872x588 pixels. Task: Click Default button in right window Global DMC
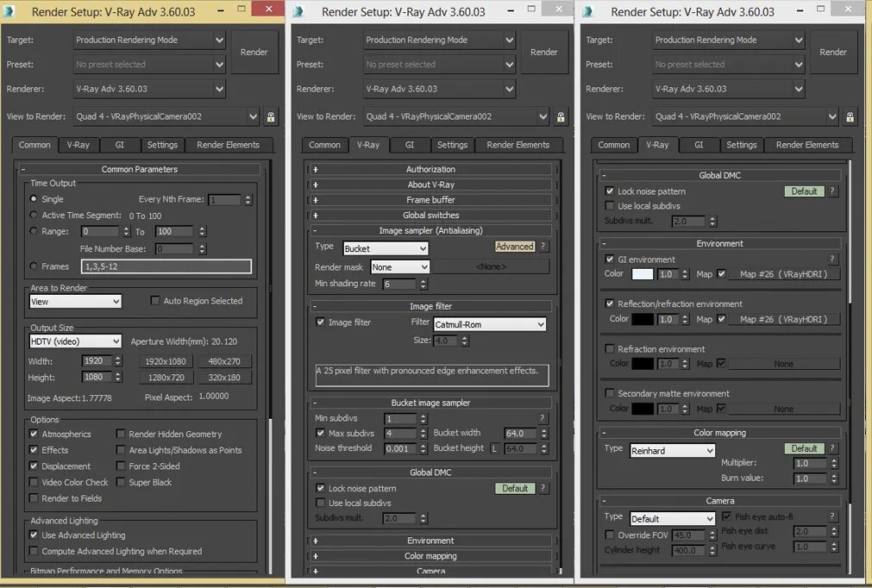click(804, 191)
